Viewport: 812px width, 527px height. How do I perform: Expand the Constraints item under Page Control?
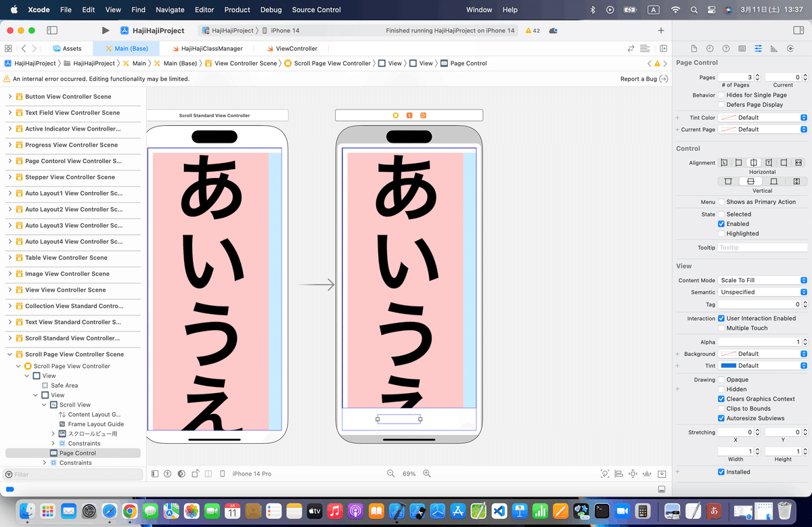45,463
